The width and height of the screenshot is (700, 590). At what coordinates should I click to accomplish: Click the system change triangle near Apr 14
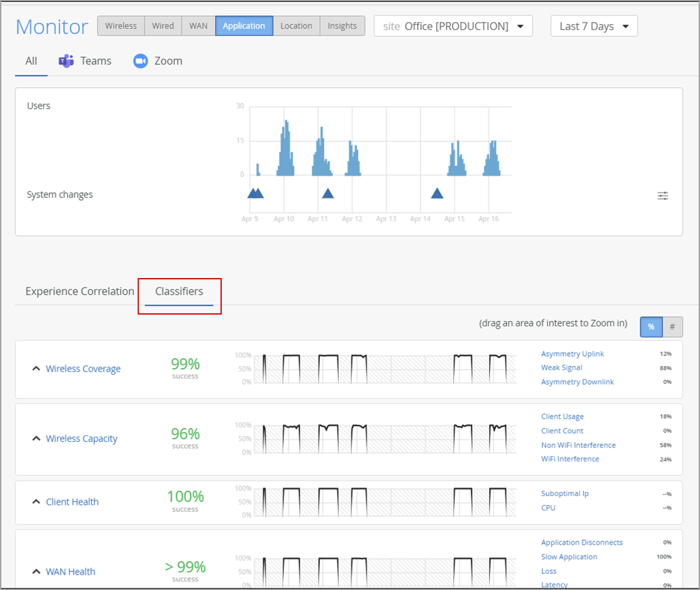pos(437,193)
